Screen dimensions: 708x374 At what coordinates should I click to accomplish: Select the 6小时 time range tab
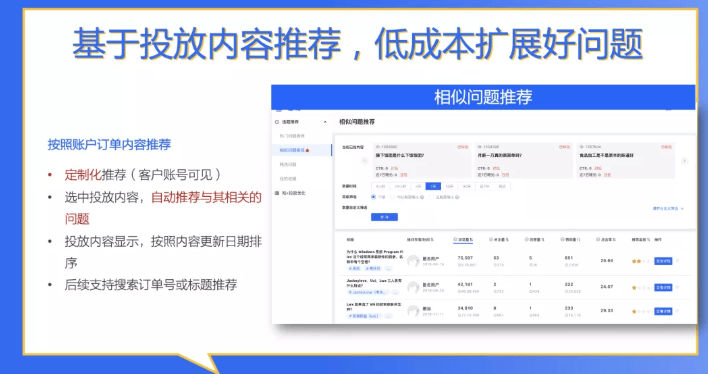[x=381, y=186]
